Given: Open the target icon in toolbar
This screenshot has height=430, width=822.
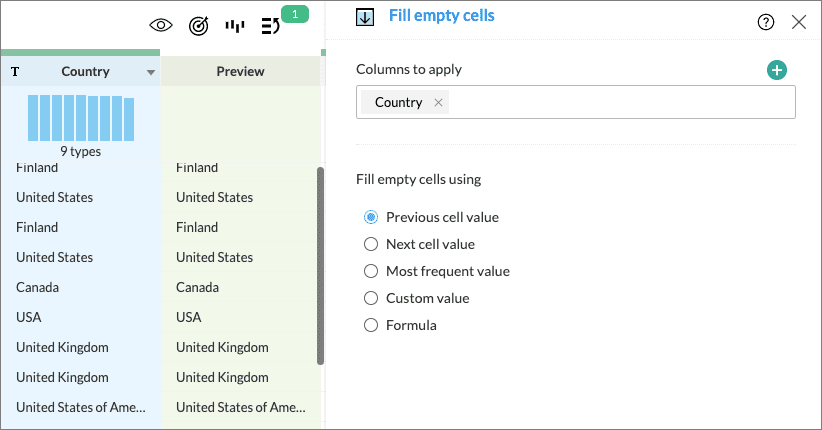Looking at the screenshot, I should (x=198, y=25).
